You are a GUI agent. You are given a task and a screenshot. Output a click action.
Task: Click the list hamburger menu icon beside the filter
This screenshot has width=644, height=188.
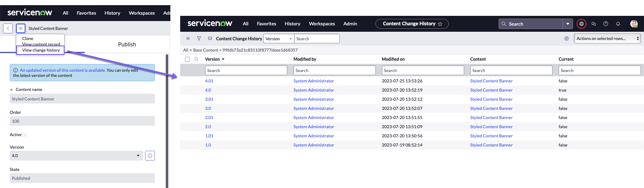pyautogui.click(x=188, y=38)
